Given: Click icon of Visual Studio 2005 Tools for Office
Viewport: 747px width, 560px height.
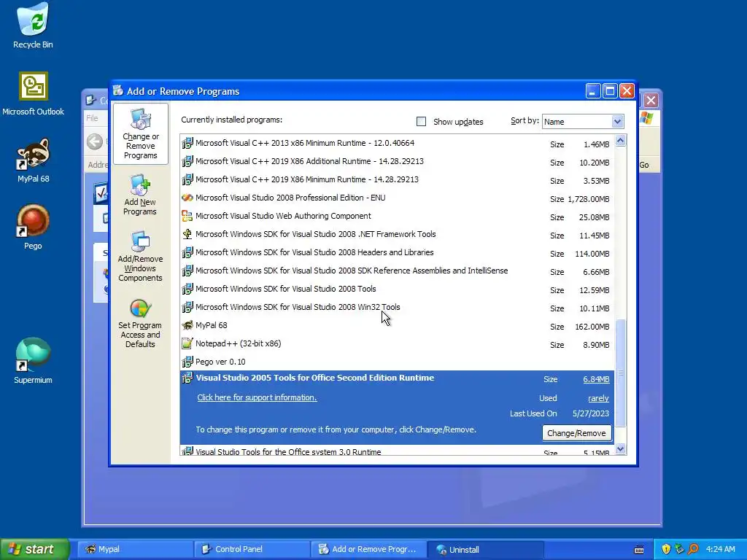Looking at the screenshot, I should coord(187,378).
